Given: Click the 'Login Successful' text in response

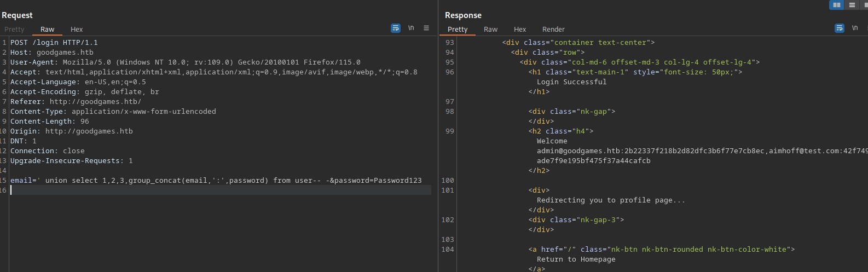Looking at the screenshot, I should click(572, 82).
